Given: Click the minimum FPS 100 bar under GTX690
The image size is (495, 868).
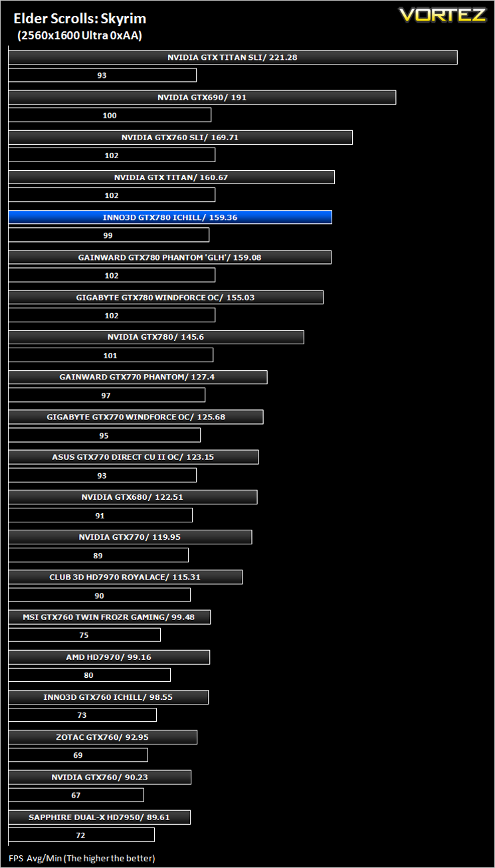Looking at the screenshot, I should [x=110, y=116].
